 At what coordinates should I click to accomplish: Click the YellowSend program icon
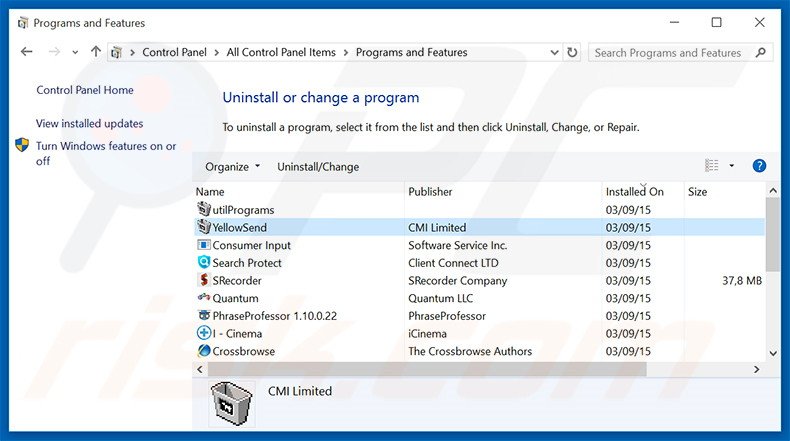pos(204,227)
